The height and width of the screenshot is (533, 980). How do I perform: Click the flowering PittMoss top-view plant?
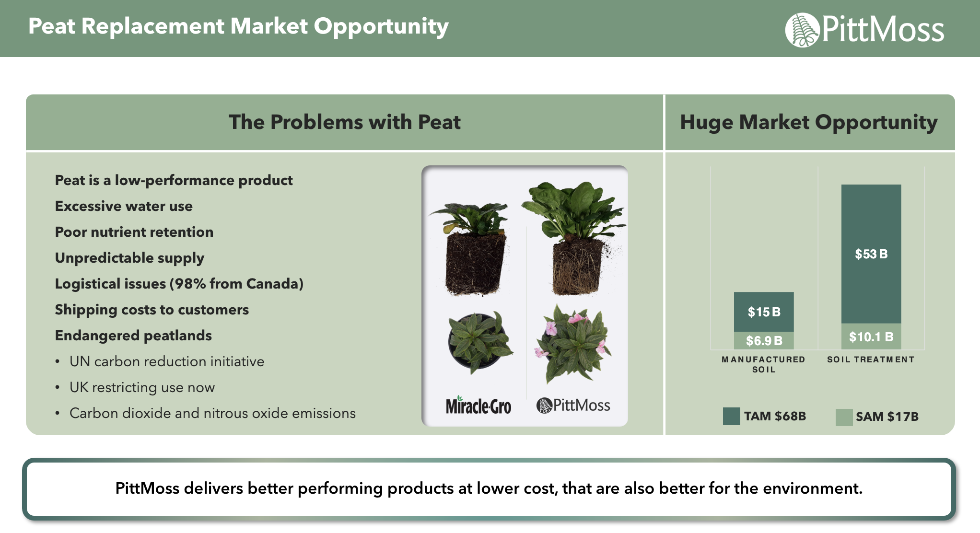pos(573,343)
